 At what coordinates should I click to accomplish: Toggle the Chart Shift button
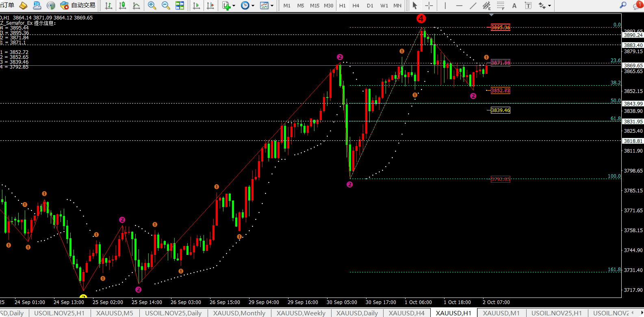coord(210,6)
